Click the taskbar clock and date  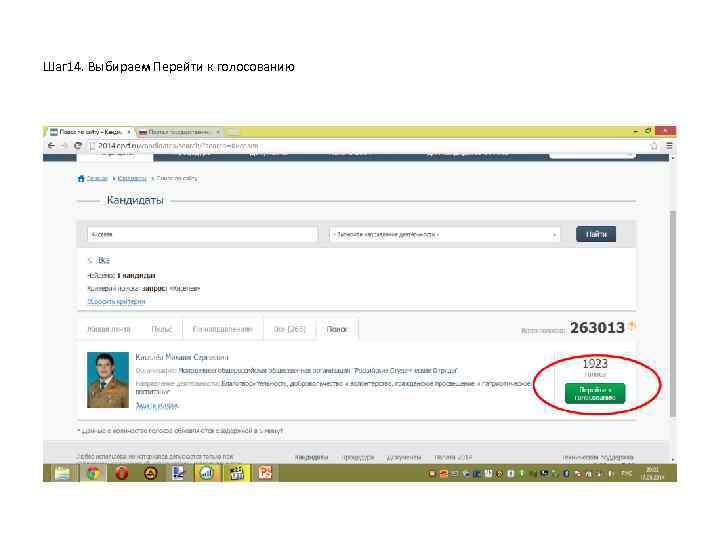point(652,473)
